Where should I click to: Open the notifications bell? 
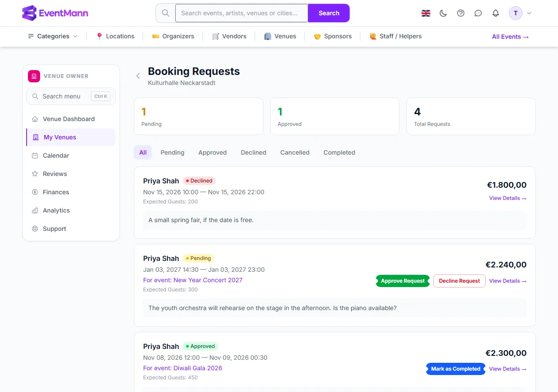[496, 13]
